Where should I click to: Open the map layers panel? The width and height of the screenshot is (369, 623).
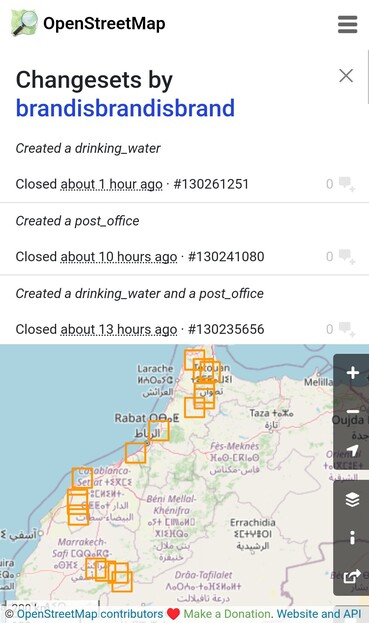pos(352,500)
